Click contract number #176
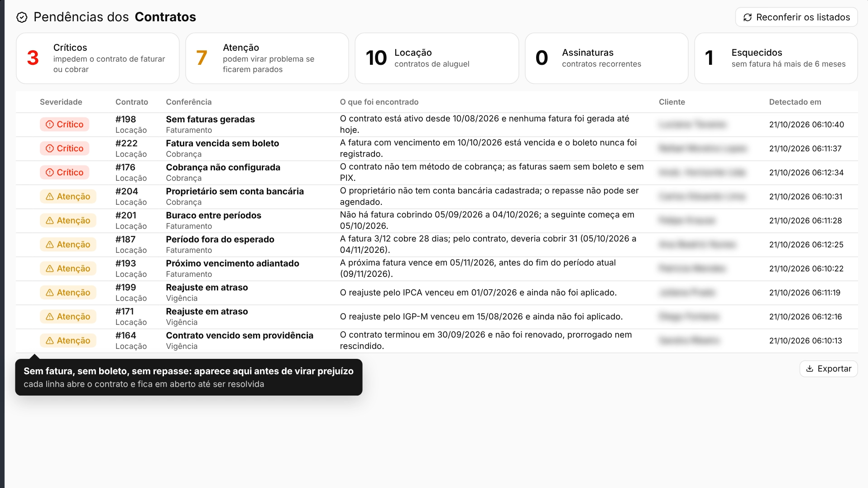The width and height of the screenshot is (868, 488). tap(125, 167)
